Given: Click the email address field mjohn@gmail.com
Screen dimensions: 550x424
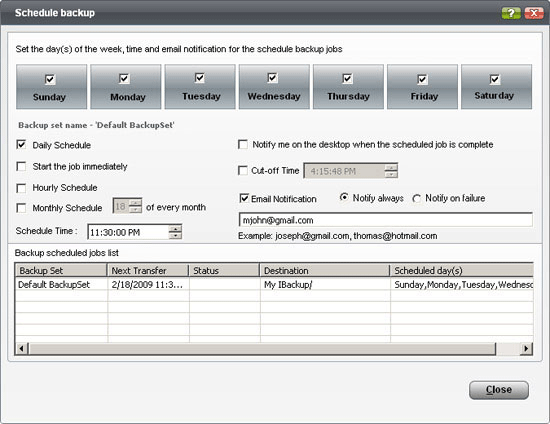Looking at the screenshot, I should [x=386, y=220].
